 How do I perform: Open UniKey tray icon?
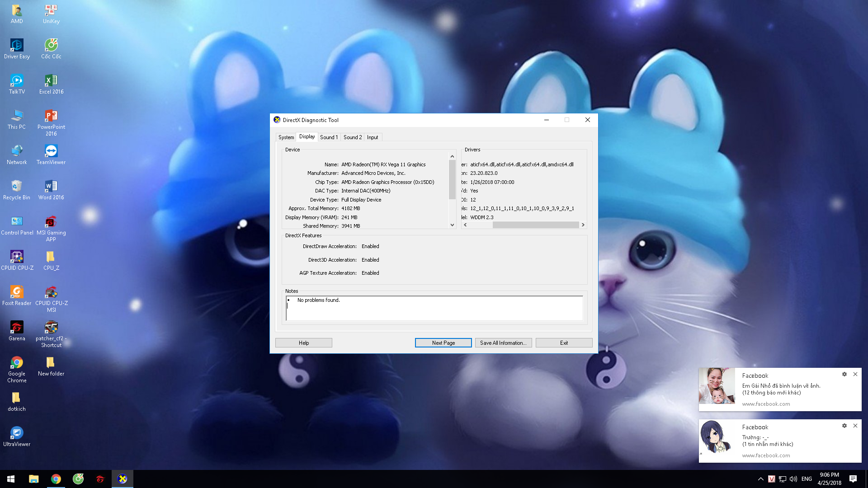coord(772,479)
